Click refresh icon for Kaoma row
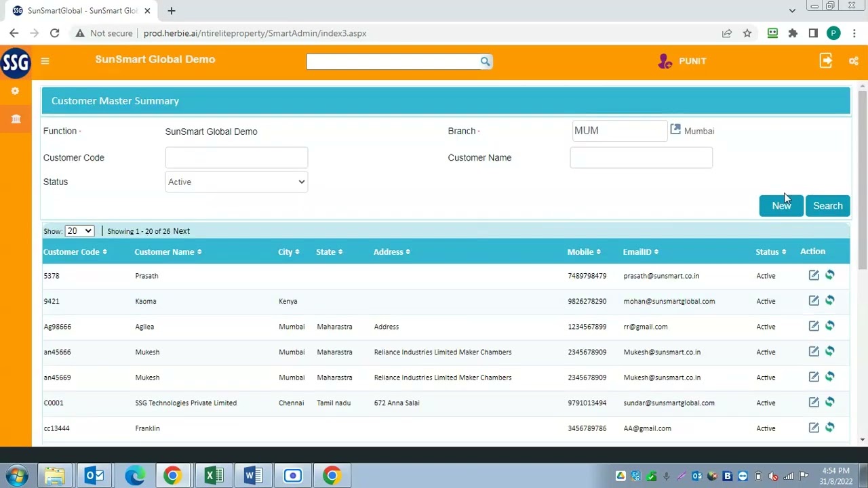 (830, 300)
